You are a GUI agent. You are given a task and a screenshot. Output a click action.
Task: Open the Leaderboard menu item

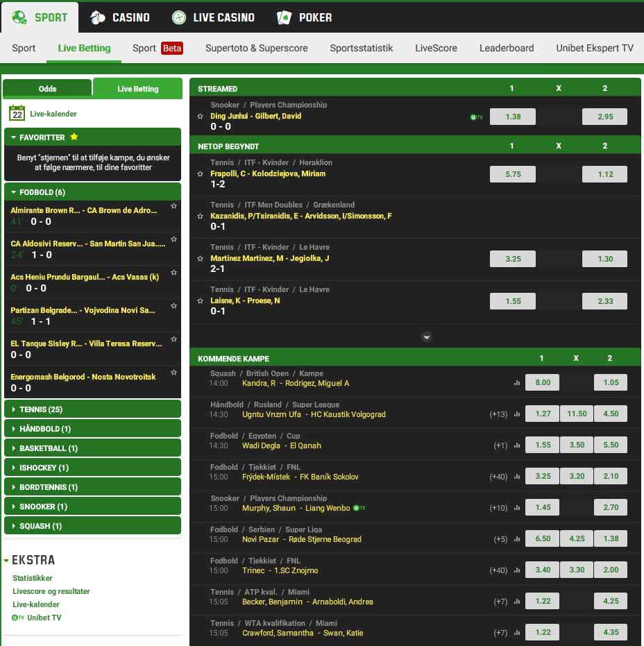pyautogui.click(x=507, y=48)
